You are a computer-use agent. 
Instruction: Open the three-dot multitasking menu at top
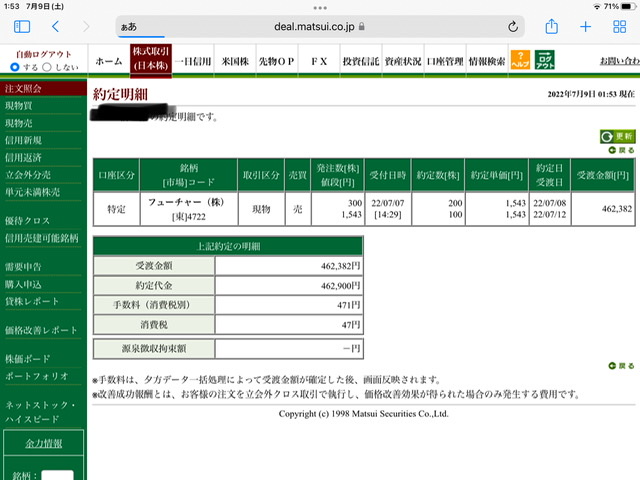tap(320, 8)
